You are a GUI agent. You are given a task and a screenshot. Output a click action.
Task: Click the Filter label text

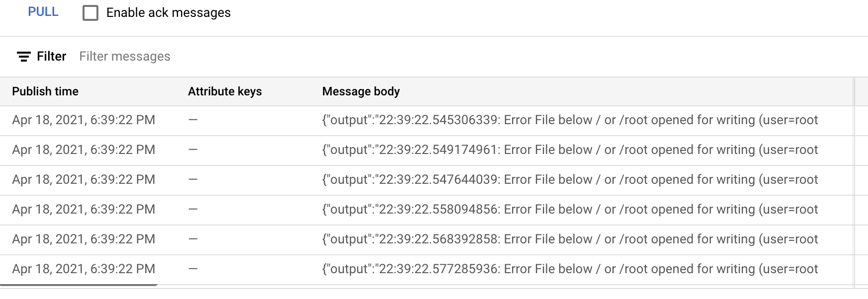pyautogui.click(x=51, y=57)
